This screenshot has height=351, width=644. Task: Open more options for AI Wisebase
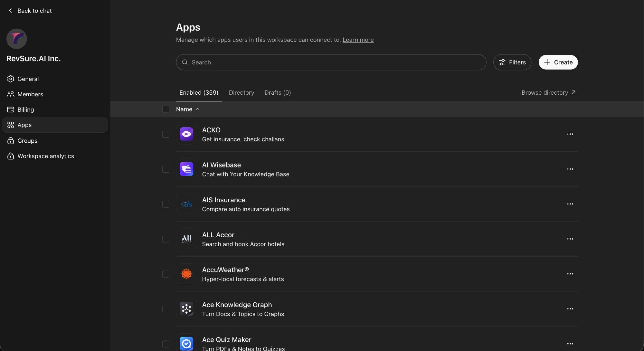[x=570, y=169]
